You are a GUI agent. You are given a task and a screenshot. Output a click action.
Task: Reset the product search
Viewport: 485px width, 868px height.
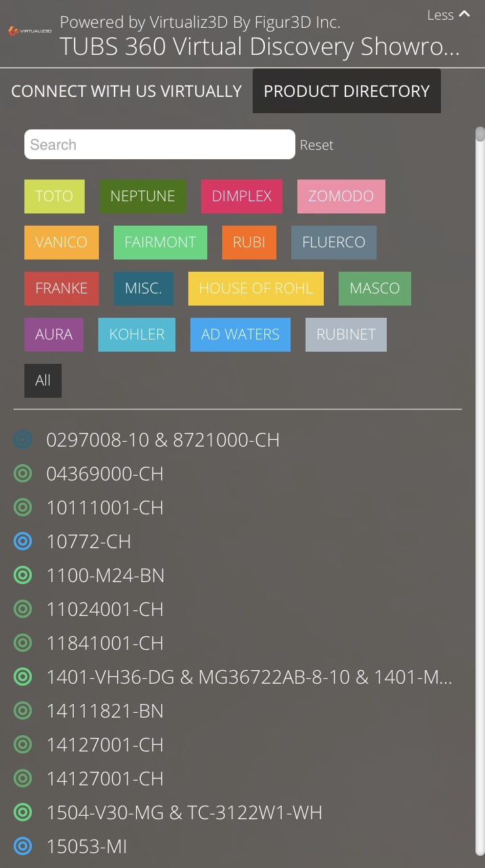317,145
